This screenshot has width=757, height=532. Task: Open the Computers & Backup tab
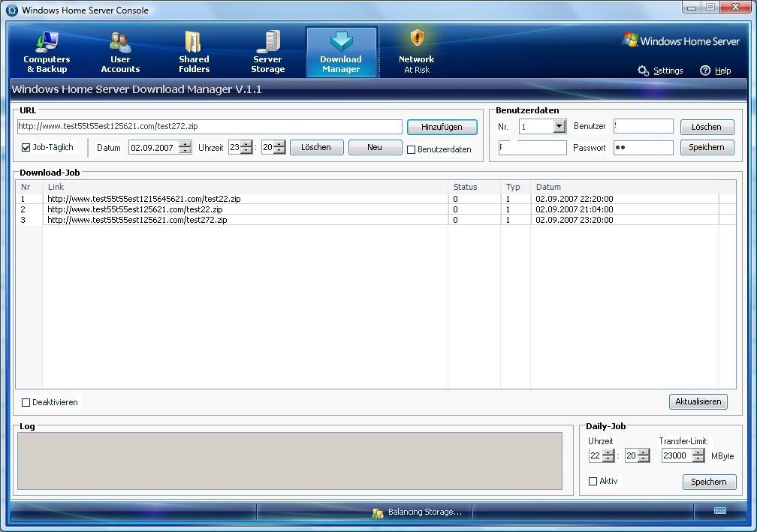(47, 52)
